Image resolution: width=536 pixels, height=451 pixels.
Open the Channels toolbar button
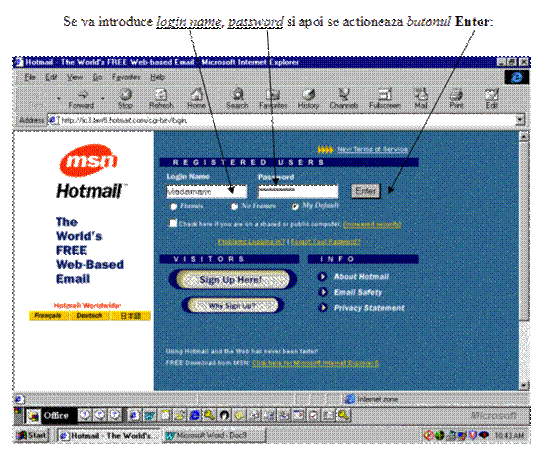(344, 99)
